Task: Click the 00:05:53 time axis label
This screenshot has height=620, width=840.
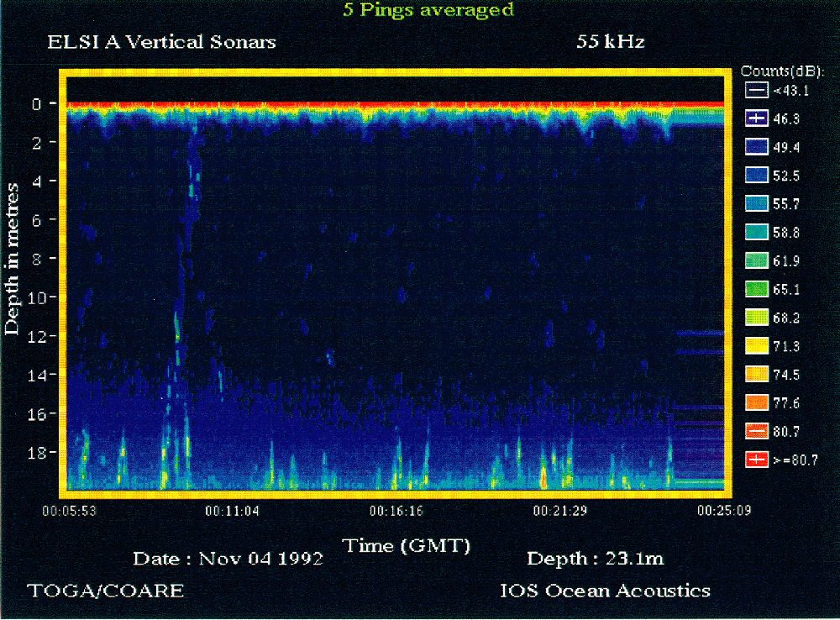Action: point(70,511)
